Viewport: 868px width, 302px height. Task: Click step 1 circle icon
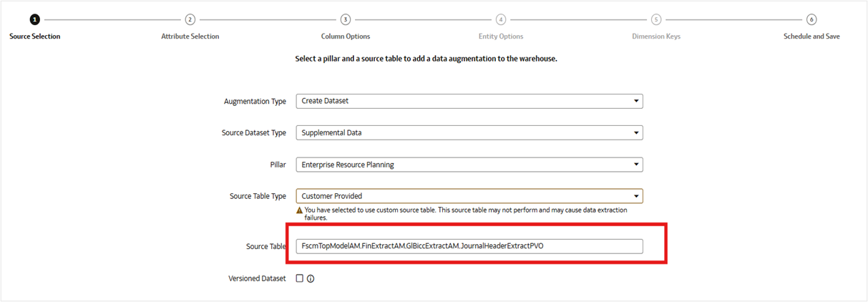[x=34, y=20]
